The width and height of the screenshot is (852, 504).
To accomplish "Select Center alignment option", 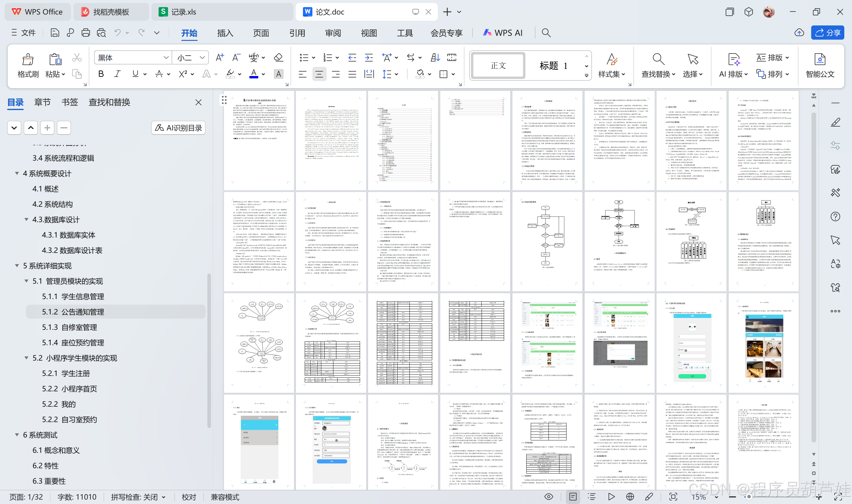I will pos(319,74).
